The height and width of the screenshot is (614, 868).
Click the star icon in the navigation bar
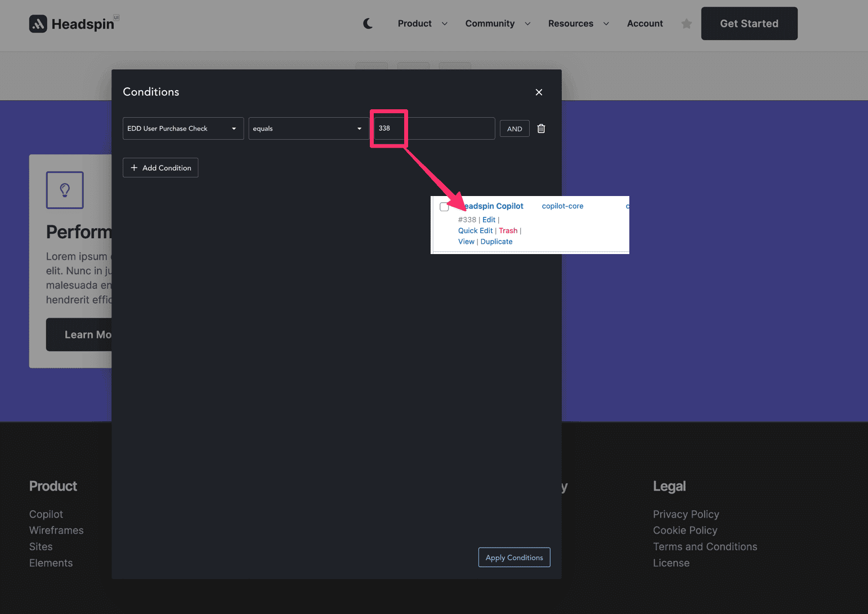[x=686, y=24]
